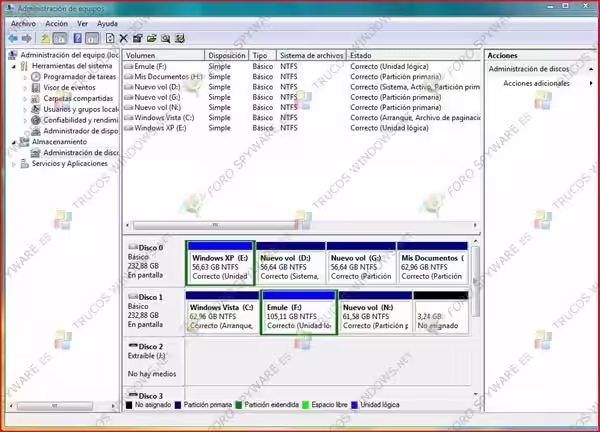Toggle the action pane show/hide toolbar icon
The height and width of the screenshot is (432, 600).
[x=92, y=38]
